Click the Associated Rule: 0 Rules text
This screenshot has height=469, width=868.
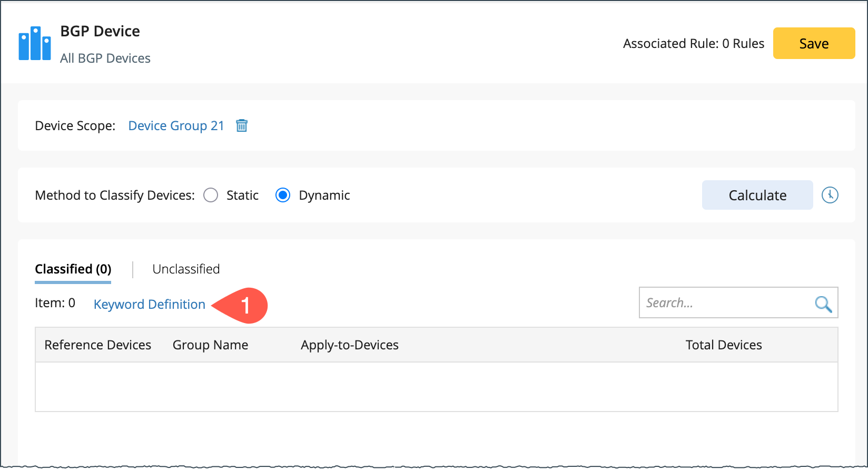[693, 44]
